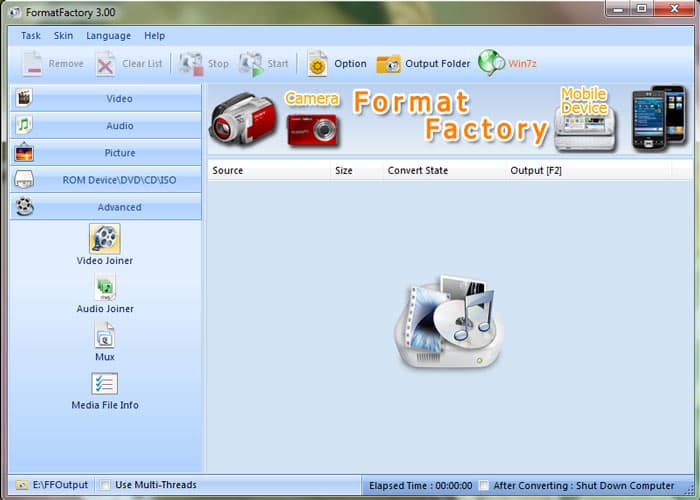Click the Picture sunset icon

tap(24, 153)
